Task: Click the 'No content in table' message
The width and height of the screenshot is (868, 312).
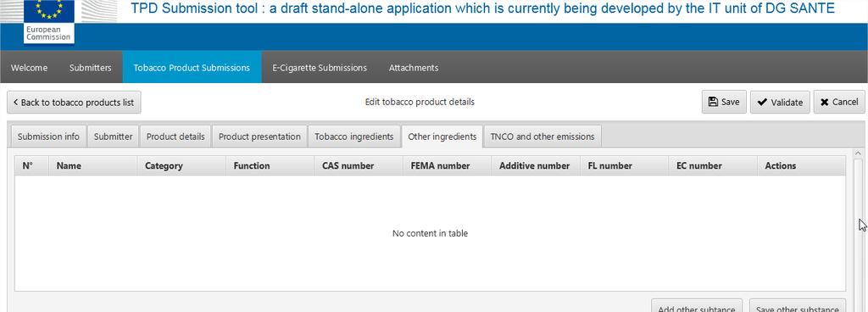Action: click(430, 233)
